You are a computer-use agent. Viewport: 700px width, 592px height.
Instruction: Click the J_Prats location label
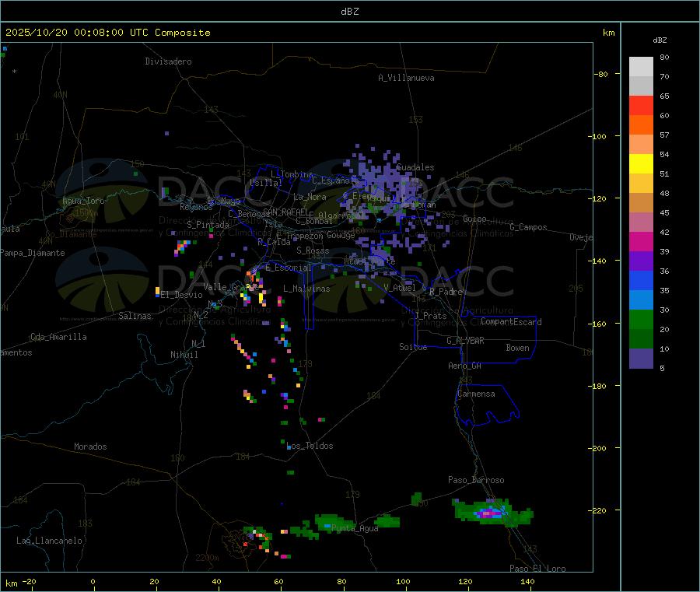pyautogui.click(x=431, y=316)
